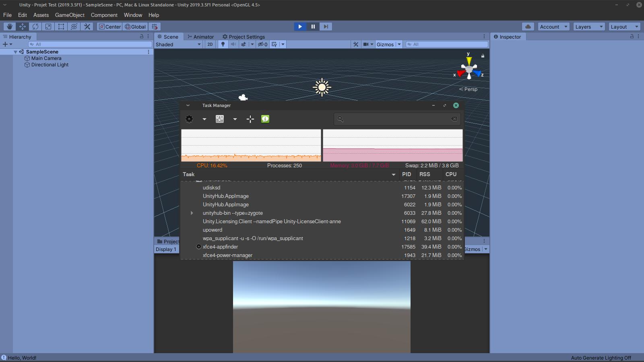This screenshot has height=362, width=644.
Task: Select the Hand tool in Unity toolbar
Action: (x=10, y=27)
